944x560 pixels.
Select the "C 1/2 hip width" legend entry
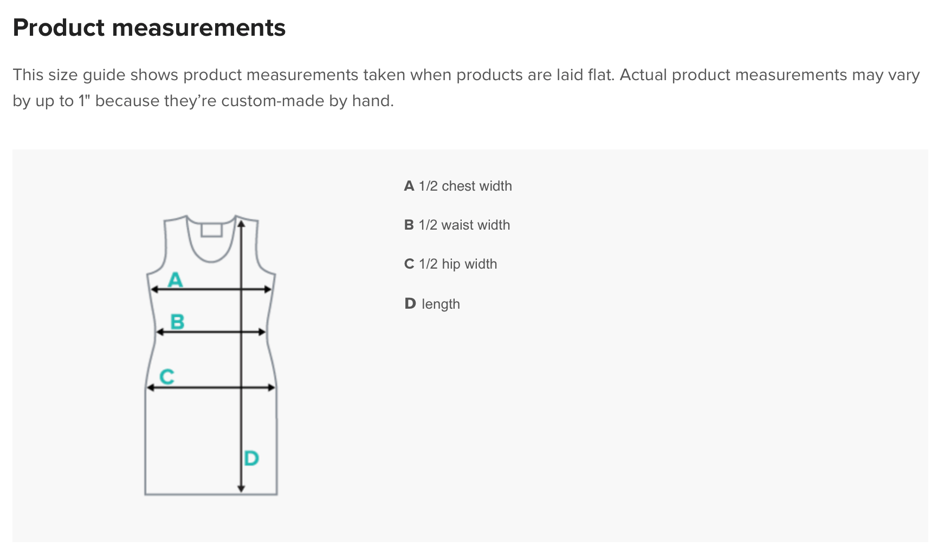click(450, 264)
